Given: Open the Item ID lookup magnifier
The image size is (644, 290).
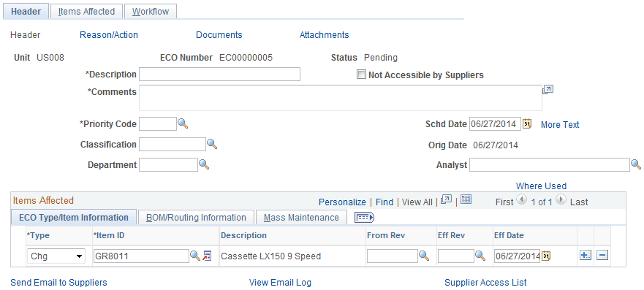Looking at the screenshot, I should click(x=194, y=256).
